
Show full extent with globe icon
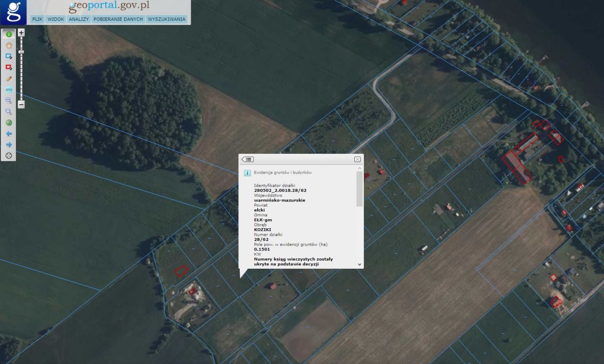pos(8,123)
